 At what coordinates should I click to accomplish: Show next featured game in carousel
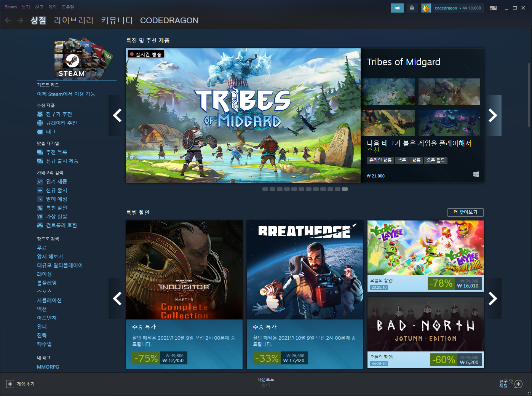pos(493,115)
